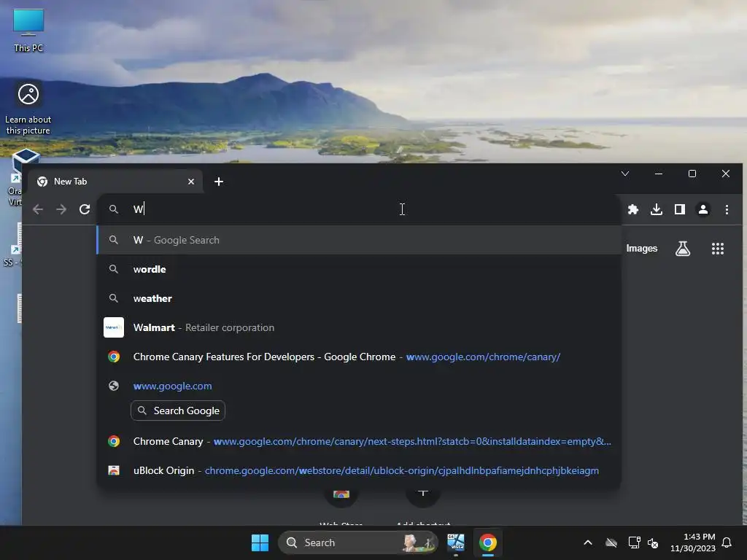This screenshot has width=747, height=560.
Task: Toggle the side panel icon
Action: (x=679, y=209)
